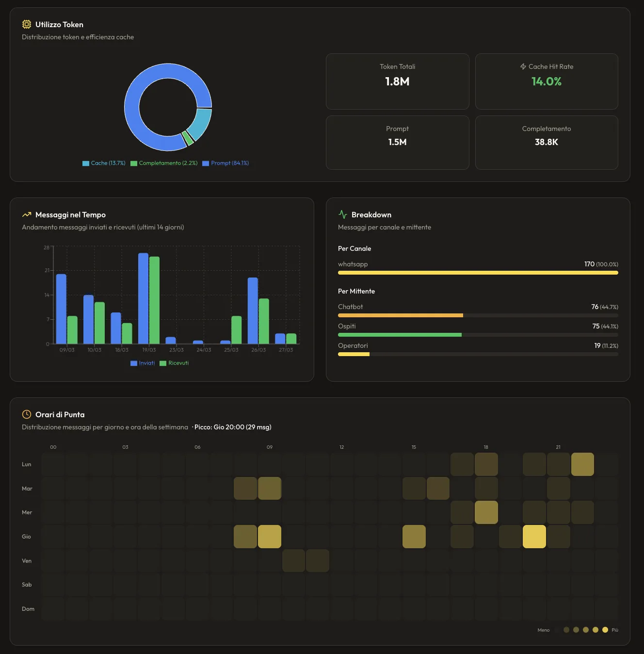Click the 'Dom' row label in heatmap
The image size is (644, 654).
pyautogui.click(x=28, y=609)
